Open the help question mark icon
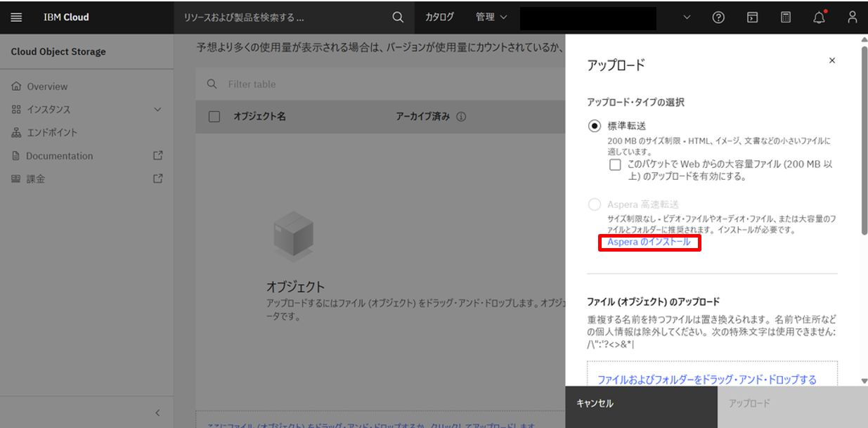Image resolution: width=868 pixels, height=428 pixels. [x=718, y=17]
